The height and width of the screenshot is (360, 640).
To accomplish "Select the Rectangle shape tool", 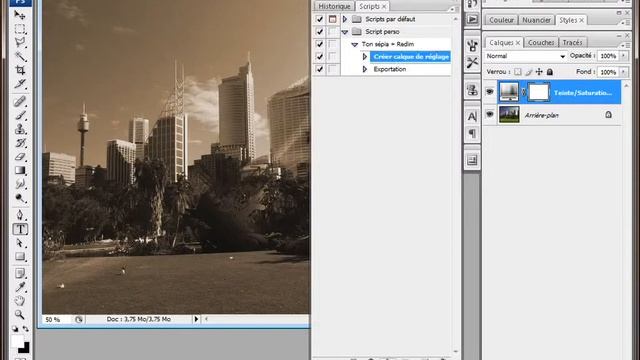I will pos(20,257).
